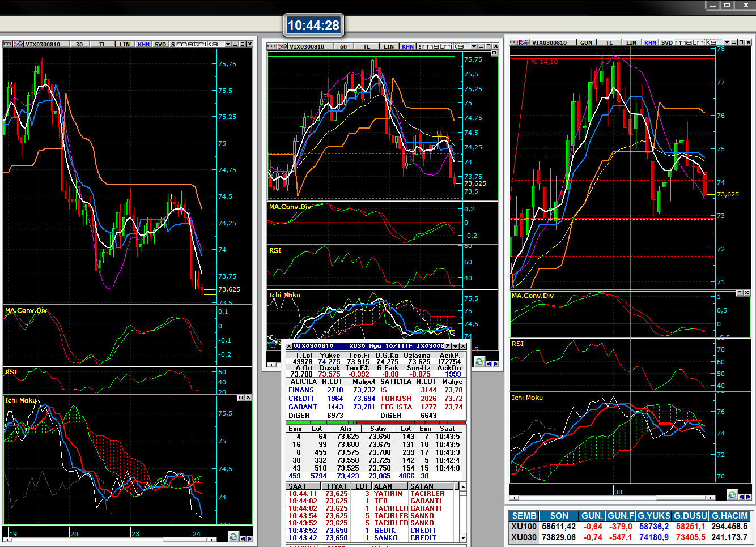756x547 pixels.
Task: Click the pin arrow icon in the order book title
Action: pos(448,346)
